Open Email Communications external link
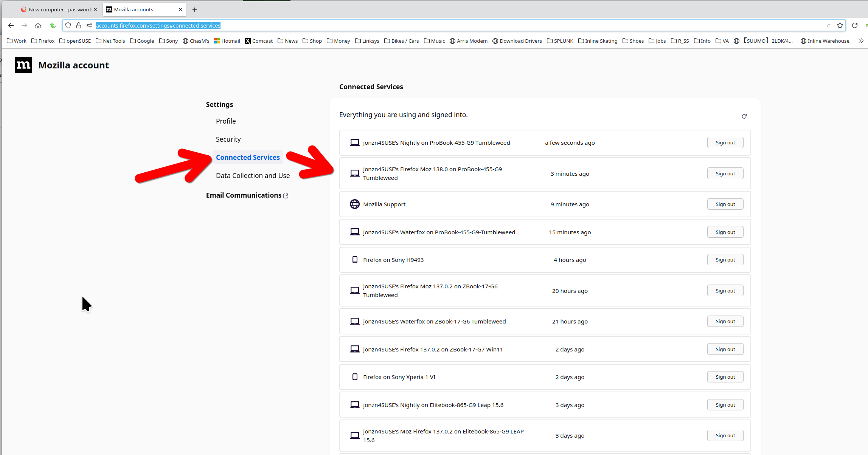868x455 pixels. [247, 195]
